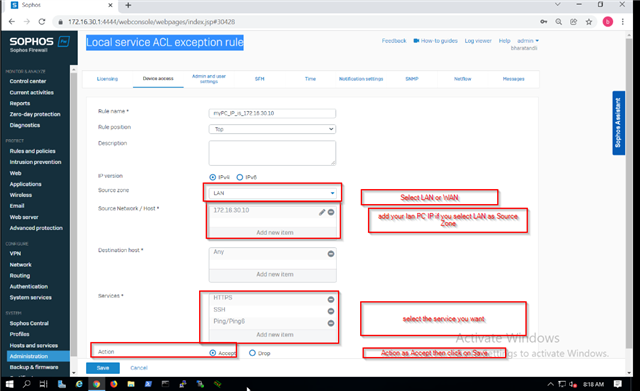The image size is (640, 391).
Task: Click the Sophos logo
Action: tap(40, 41)
